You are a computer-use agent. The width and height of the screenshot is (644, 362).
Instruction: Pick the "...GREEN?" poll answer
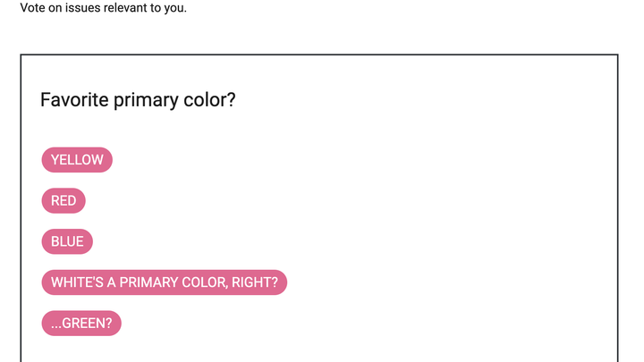(81, 324)
